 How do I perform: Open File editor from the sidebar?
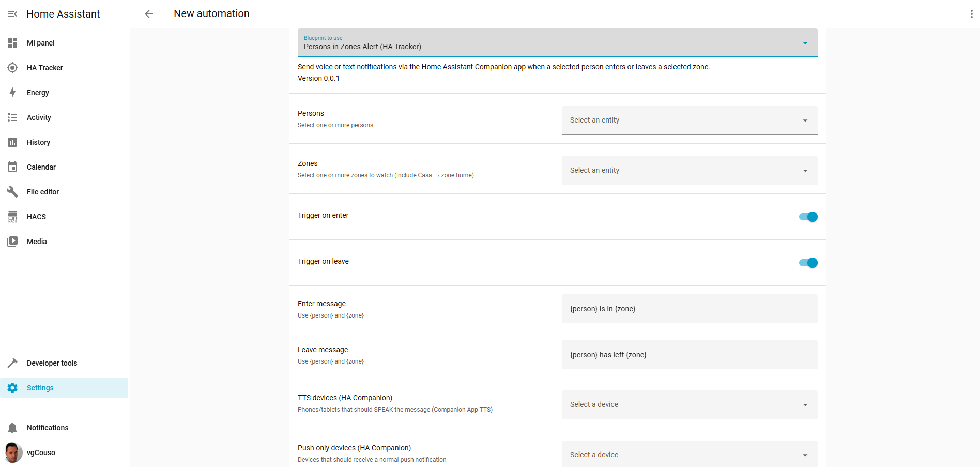click(x=65, y=192)
